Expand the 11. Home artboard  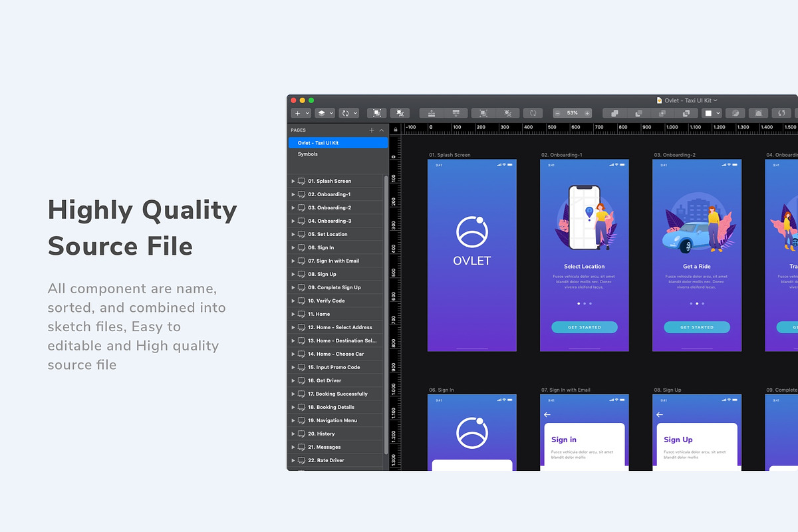(x=293, y=314)
